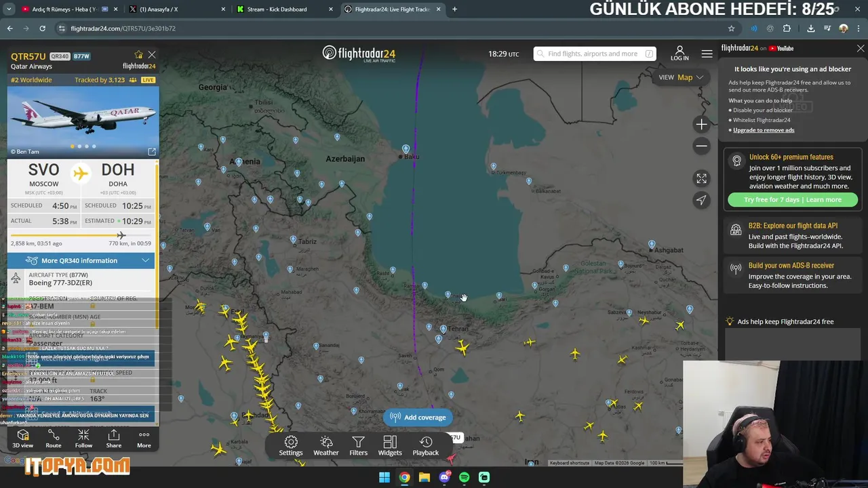The image size is (868, 488).
Task: Open the Weather layer options
Action: coord(326,446)
